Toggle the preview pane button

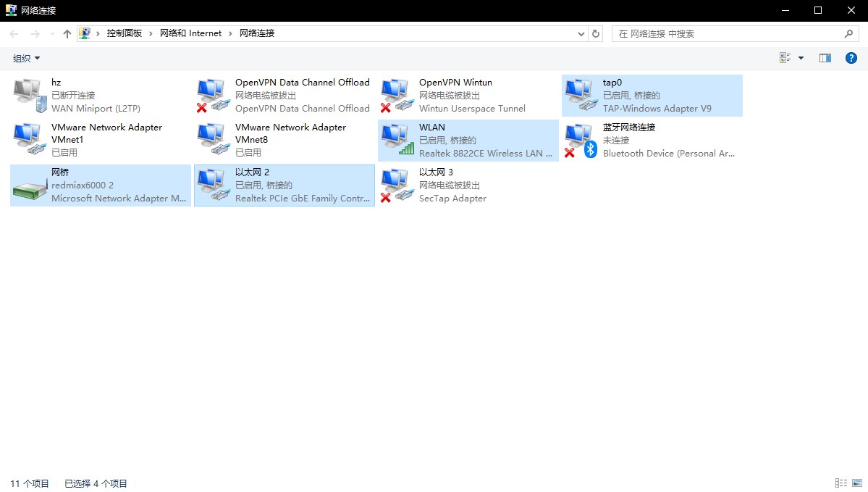(825, 58)
